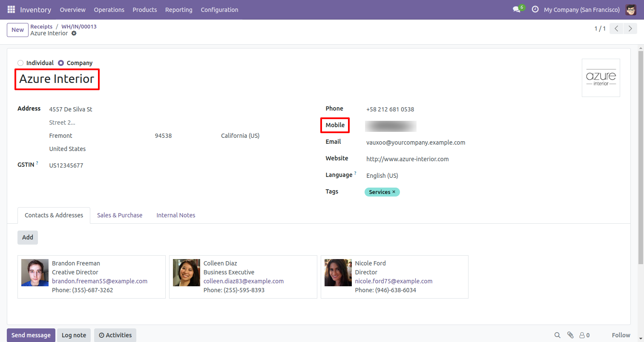Open Colleen Diaz's photo card
The height and width of the screenshot is (342, 644).
[x=187, y=273]
